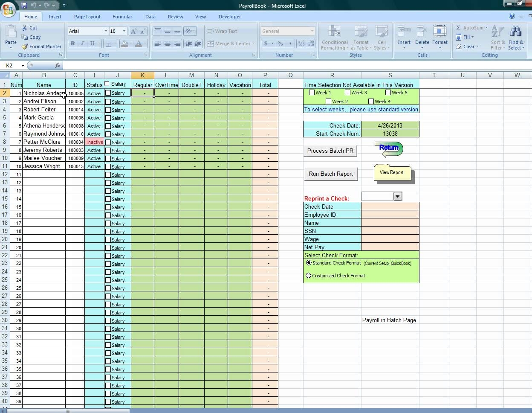The height and width of the screenshot is (413, 532).
Task: Expand the Reprint a Check dropdown
Action: point(398,196)
